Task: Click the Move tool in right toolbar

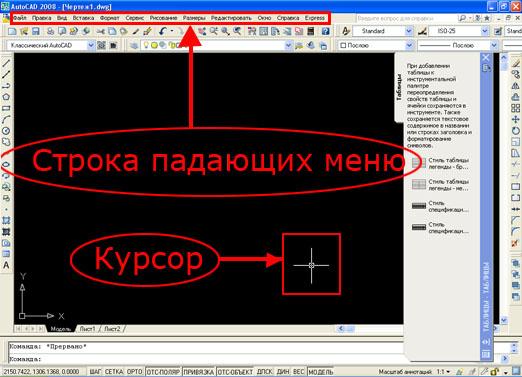Action: (516, 119)
